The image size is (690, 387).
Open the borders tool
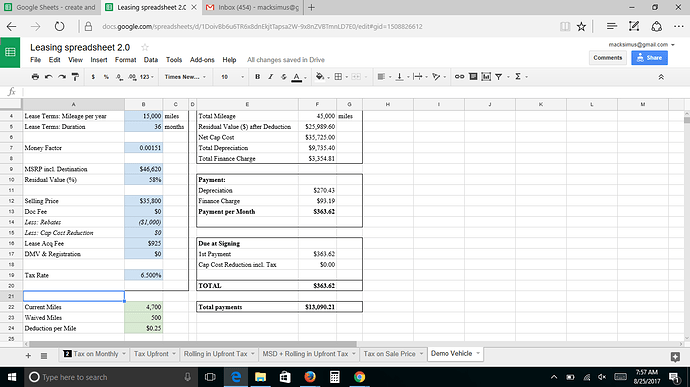338,77
